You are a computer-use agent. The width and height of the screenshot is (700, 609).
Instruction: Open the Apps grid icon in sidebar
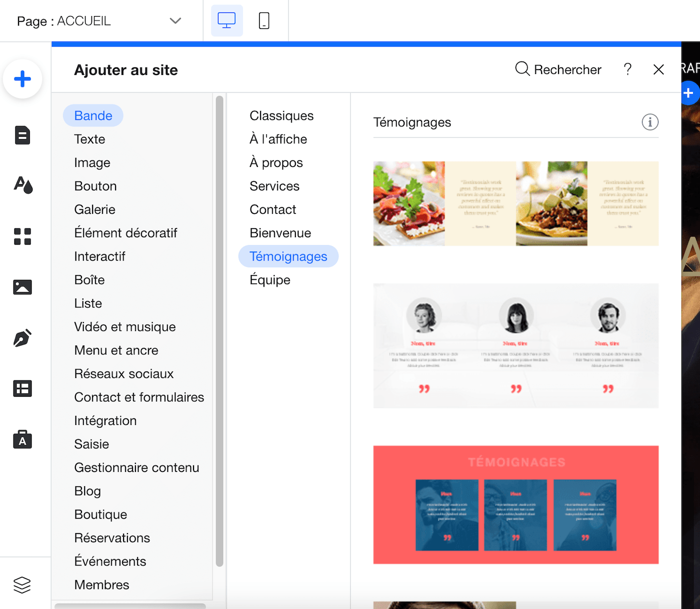pos(22,236)
